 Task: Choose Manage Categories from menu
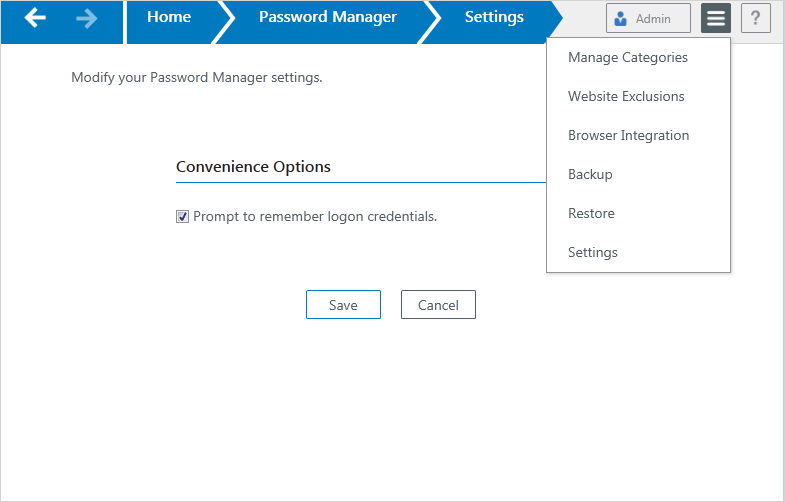(627, 58)
